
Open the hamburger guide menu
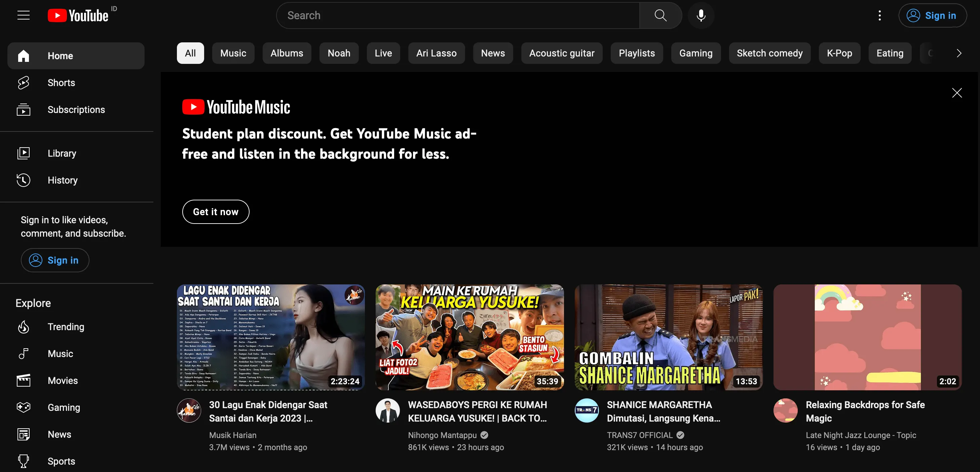point(23,15)
